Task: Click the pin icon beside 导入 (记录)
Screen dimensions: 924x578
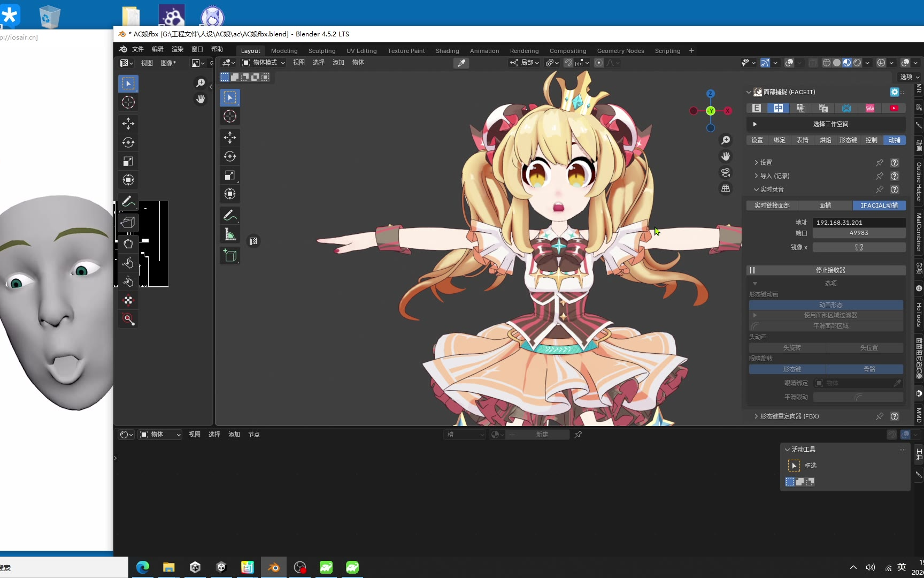Action: tap(880, 176)
